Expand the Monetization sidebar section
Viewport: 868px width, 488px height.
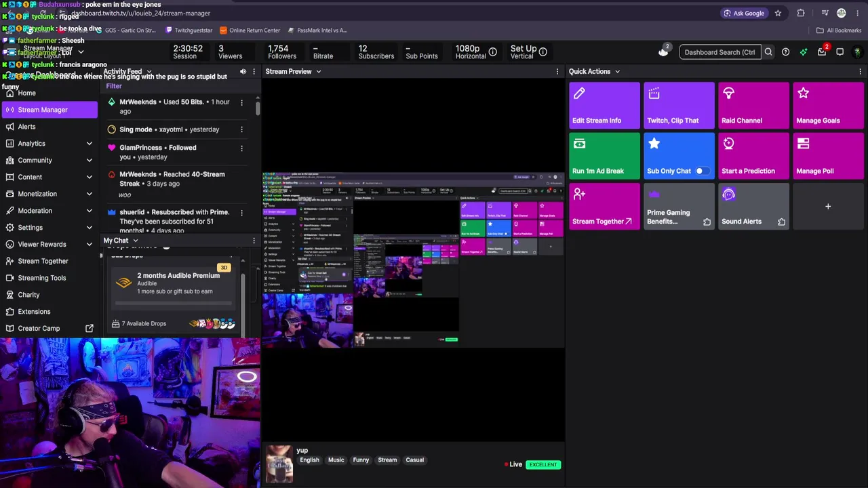(x=89, y=194)
